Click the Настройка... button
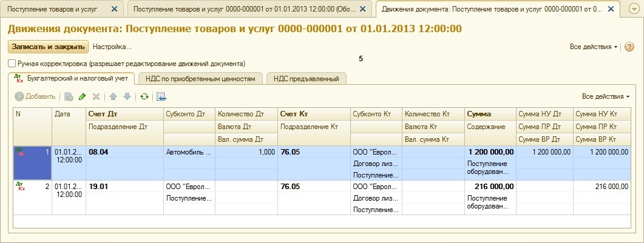Screen dimensions: 644x243 112,47
